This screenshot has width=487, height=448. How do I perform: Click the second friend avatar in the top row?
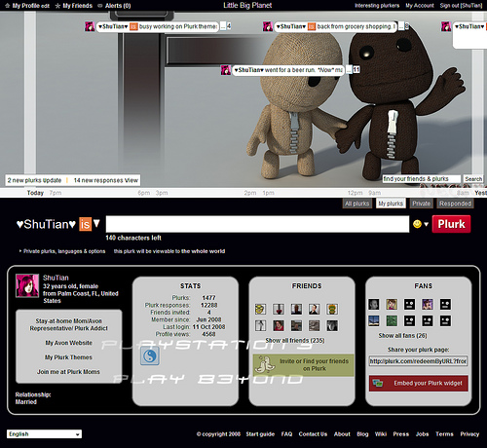(279, 309)
